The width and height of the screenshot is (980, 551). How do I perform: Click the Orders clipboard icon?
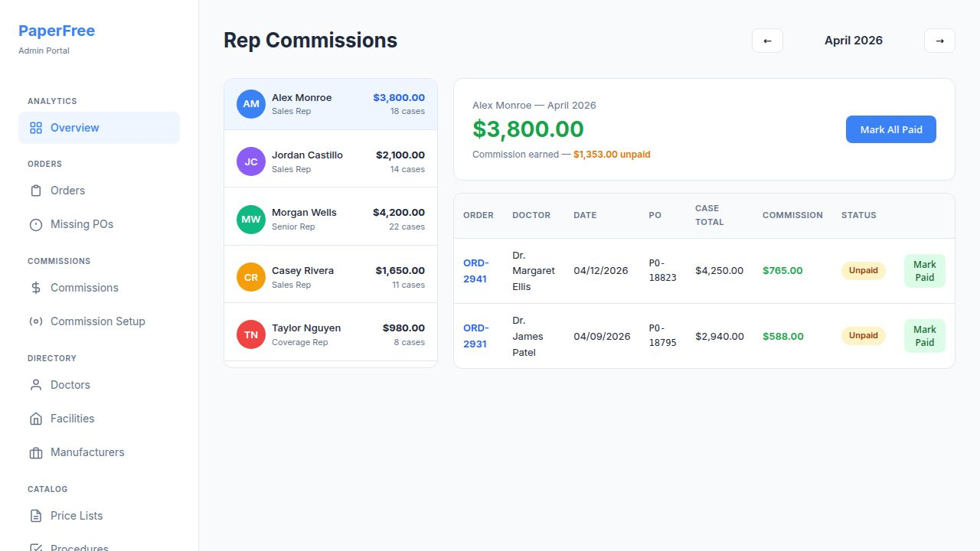(x=36, y=191)
